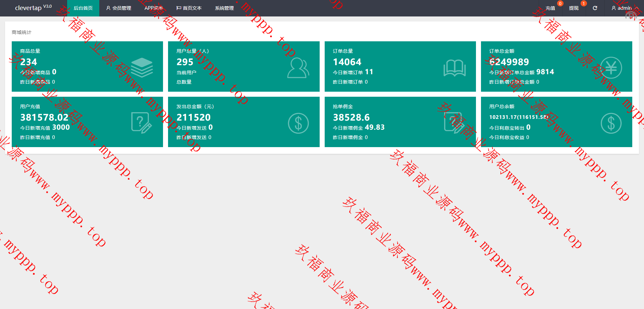Image resolution: width=644 pixels, height=309 pixels.
Task: Click the edit icon in 抢单佣金 card
Action: pyautogui.click(x=454, y=123)
